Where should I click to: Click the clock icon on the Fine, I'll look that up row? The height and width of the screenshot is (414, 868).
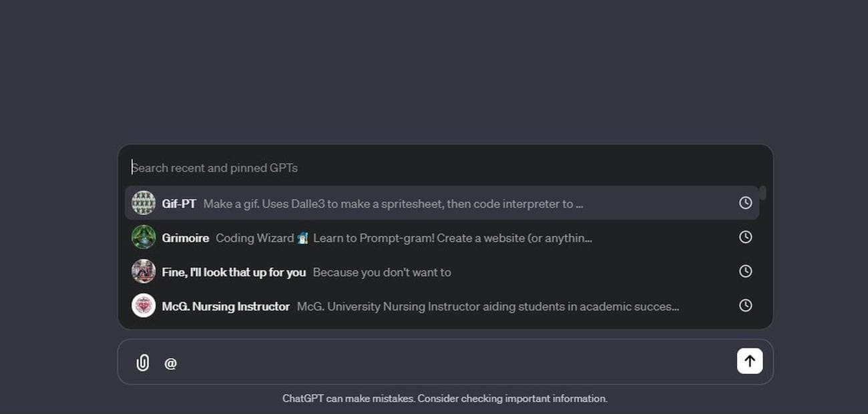tap(745, 271)
